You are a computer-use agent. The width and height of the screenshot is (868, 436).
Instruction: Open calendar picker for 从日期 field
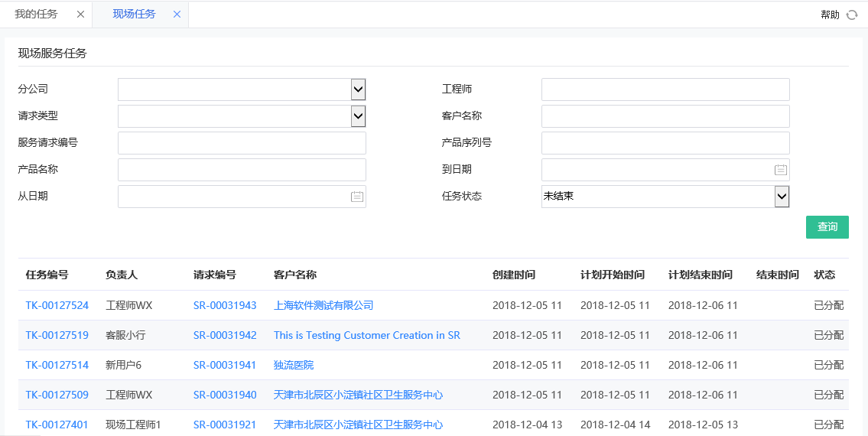[x=357, y=197]
